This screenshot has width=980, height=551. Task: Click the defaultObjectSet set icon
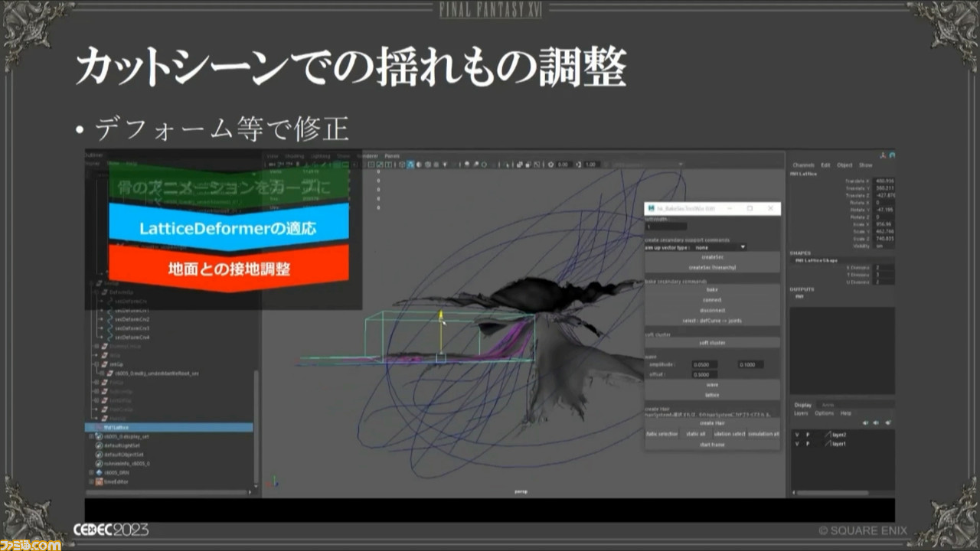tap(100, 454)
